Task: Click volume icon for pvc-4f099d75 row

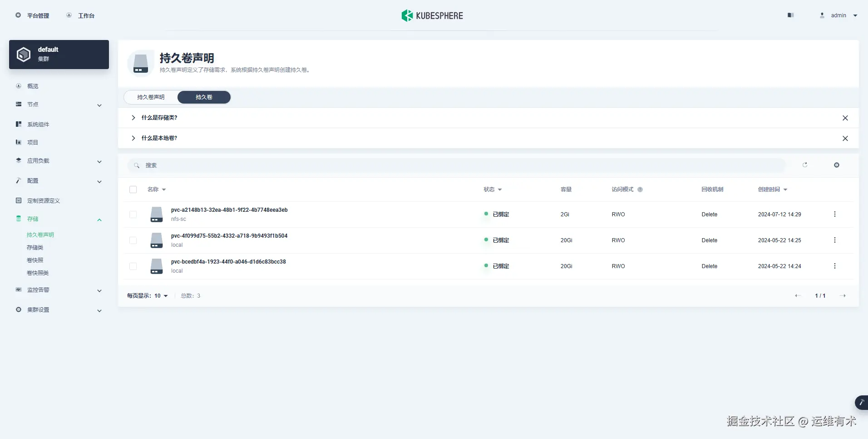Action: pyautogui.click(x=157, y=240)
